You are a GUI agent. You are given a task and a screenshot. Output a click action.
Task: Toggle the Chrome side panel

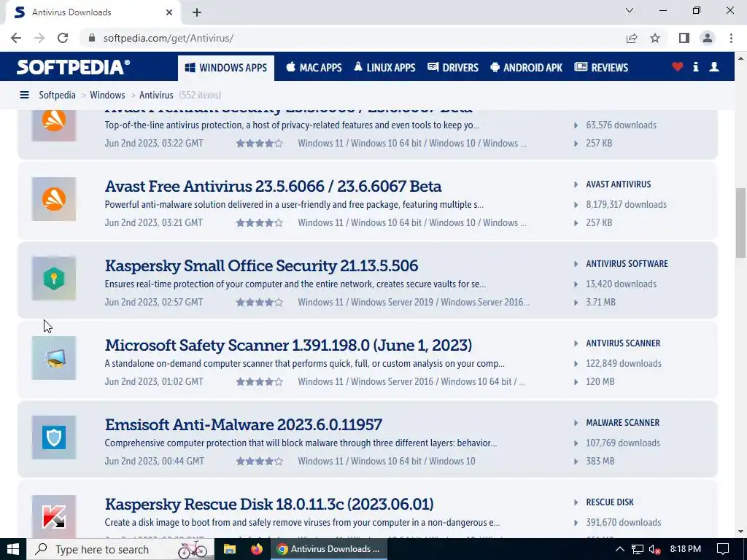tap(684, 38)
